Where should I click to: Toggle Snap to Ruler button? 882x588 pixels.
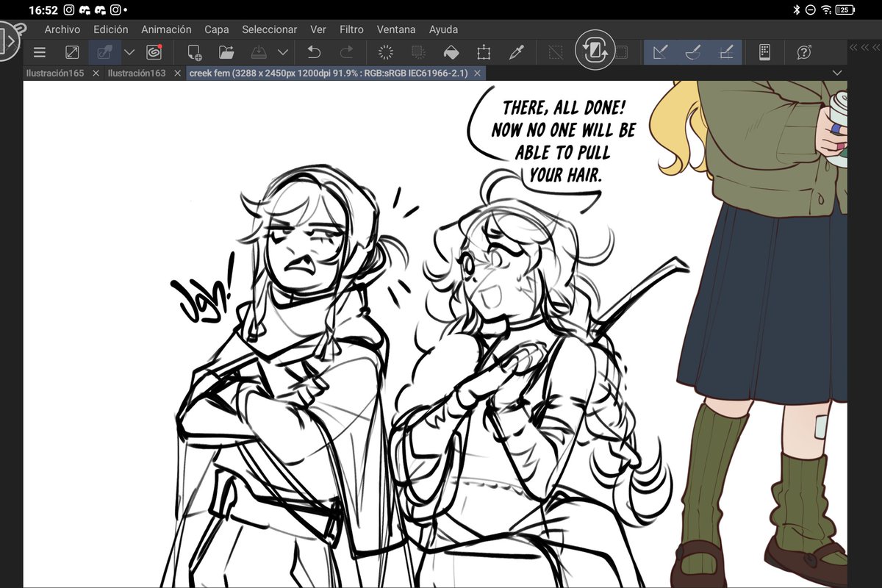coord(660,52)
